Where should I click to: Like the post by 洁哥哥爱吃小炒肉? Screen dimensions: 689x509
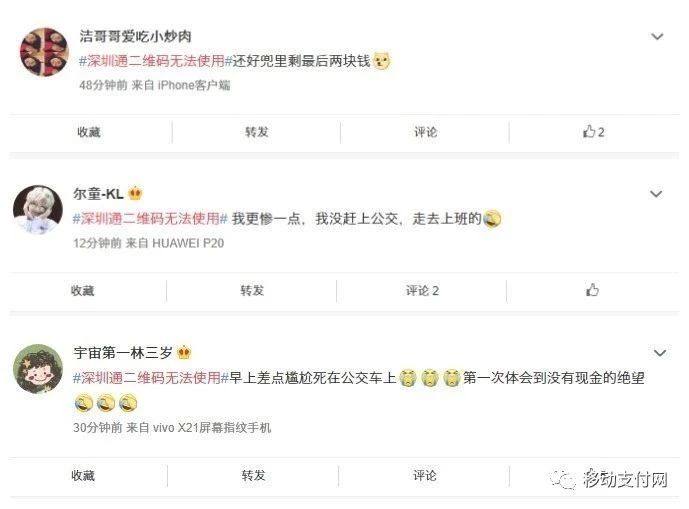[x=593, y=131]
